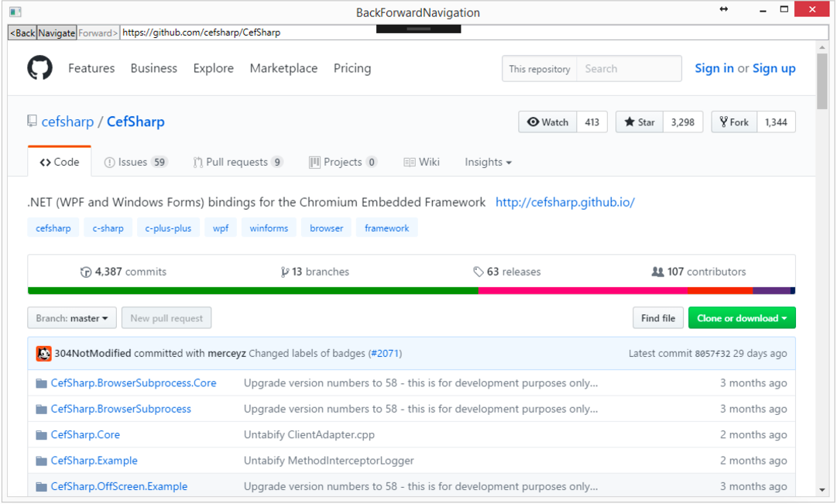Click the Forward> button
This screenshot has height=504, width=837.
coord(98,33)
